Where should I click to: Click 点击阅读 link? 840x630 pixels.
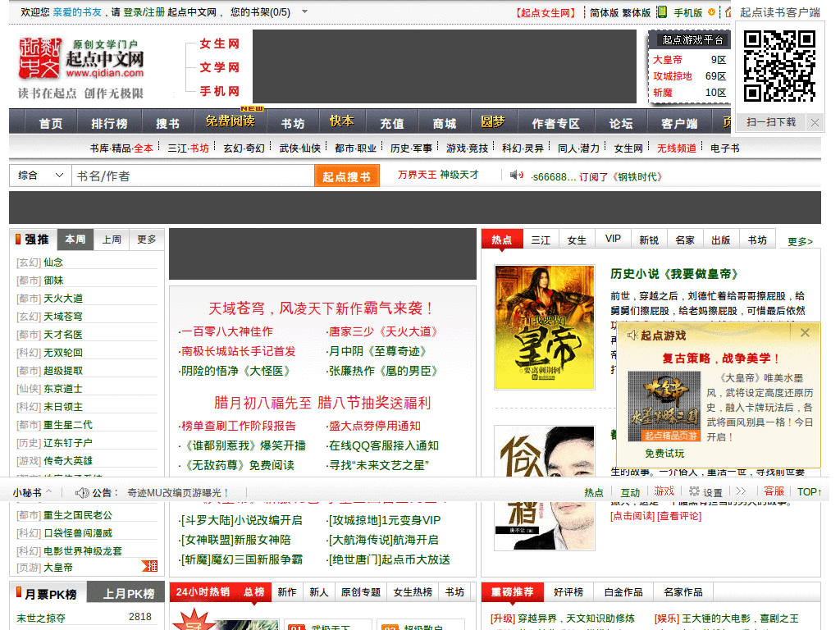(632, 516)
